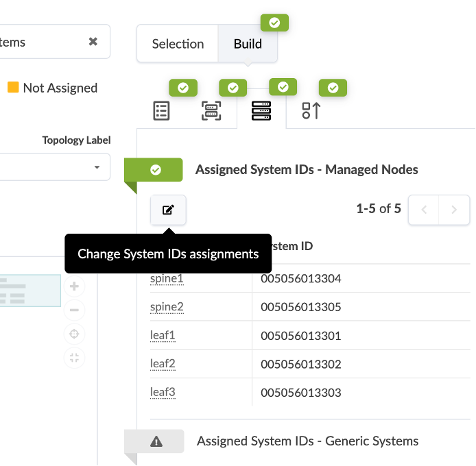The width and height of the screenshot is (476, 466).
Task: Click the edit System IDs assignments button
Action: pyautogui.click(x=168, y=210)
